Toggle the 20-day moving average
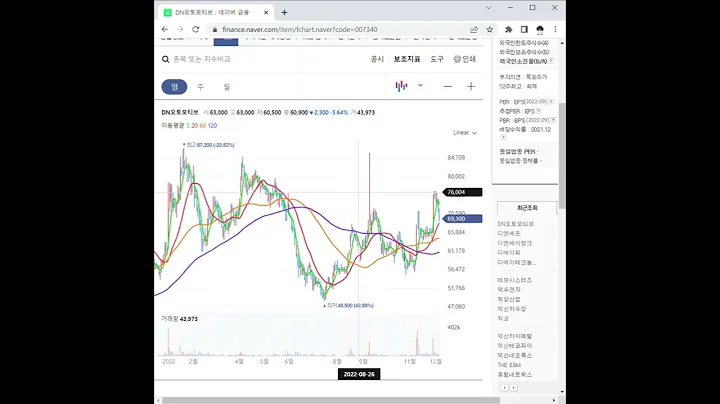 (x=195, y=125)
